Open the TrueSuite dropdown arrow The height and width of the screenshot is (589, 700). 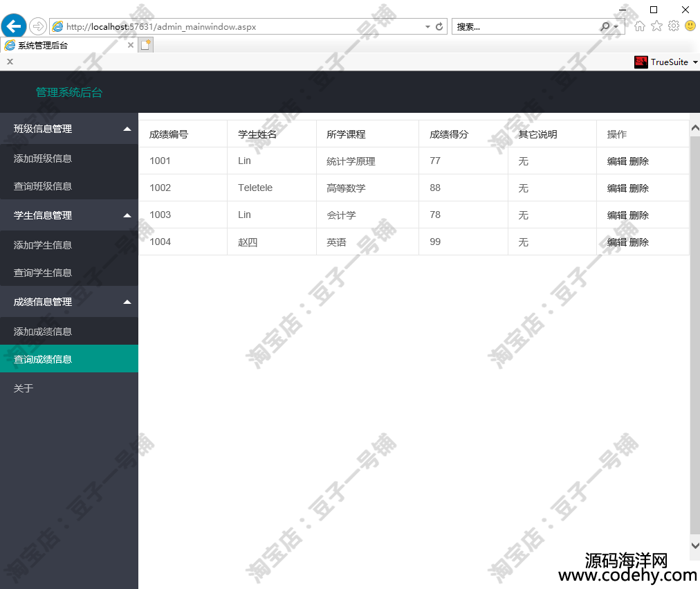(x=695, y=62)
